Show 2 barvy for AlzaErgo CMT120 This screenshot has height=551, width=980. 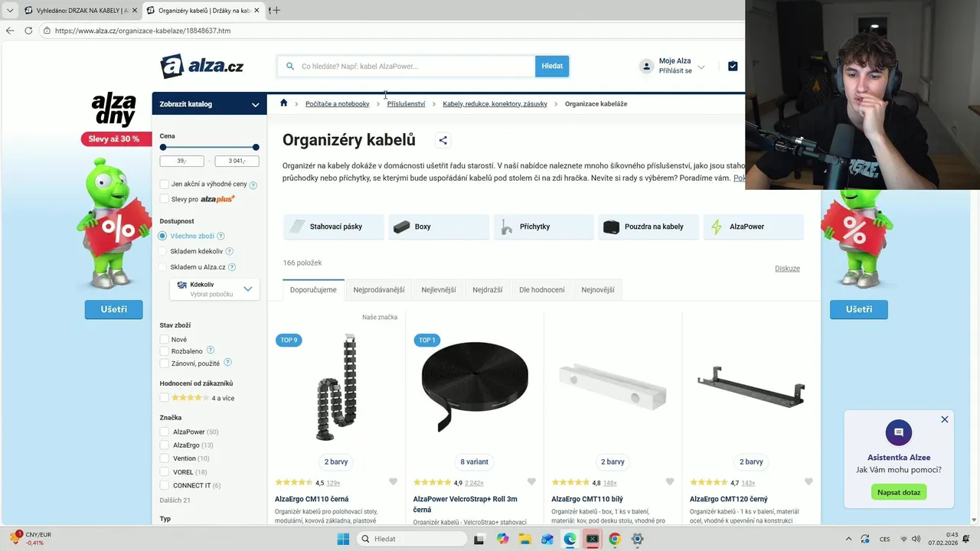click(751, 461)
